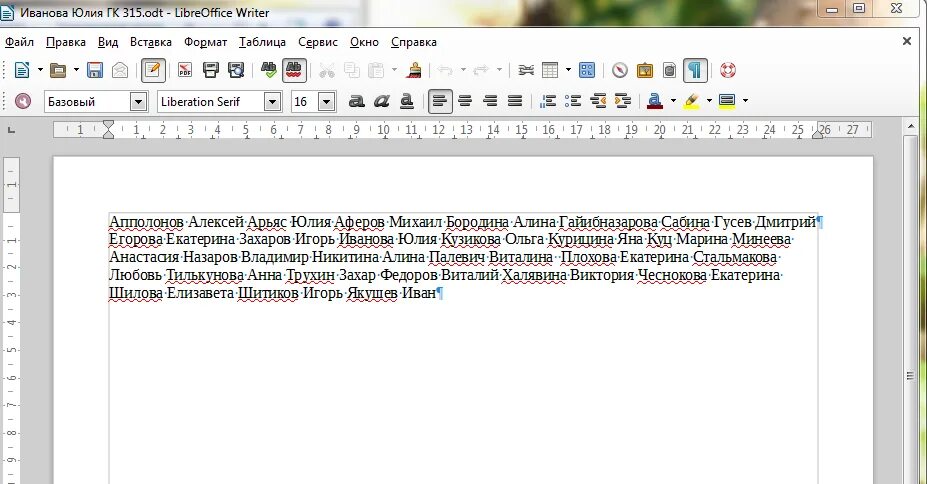
Task: Open the Highlighting color dropdown arrow
Action: (x=709, y=100)
